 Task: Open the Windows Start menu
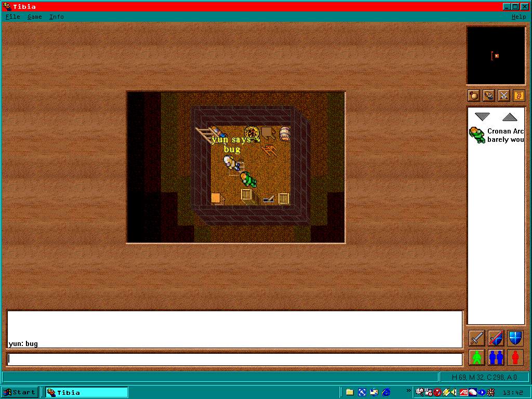[x=19, y=393]
